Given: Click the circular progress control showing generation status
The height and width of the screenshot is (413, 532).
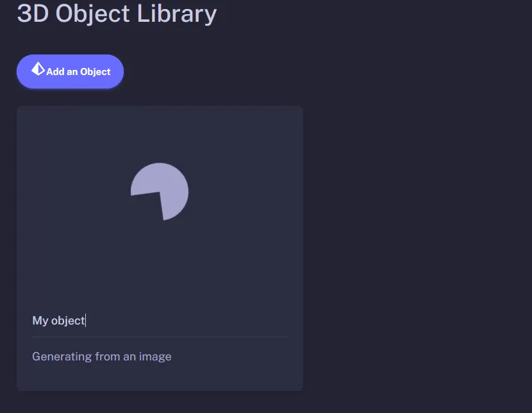Looking at the screenshot, I should tap(160, 191).
